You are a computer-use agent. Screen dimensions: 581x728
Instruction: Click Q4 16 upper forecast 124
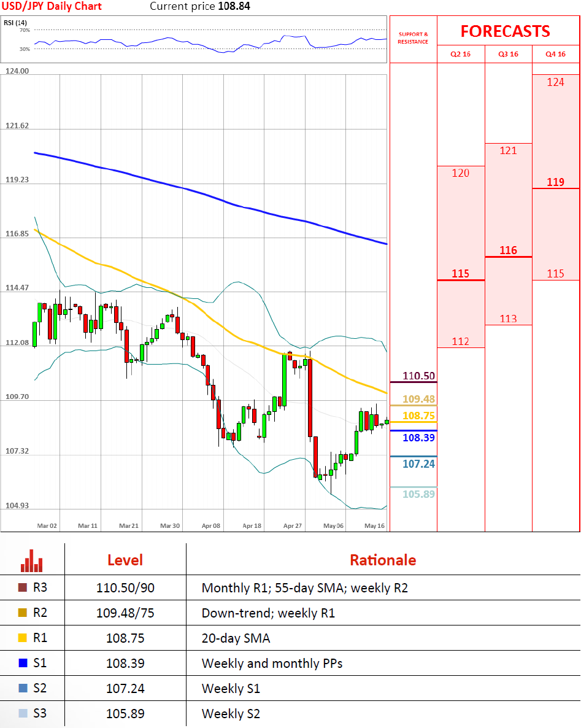(555, 82)
